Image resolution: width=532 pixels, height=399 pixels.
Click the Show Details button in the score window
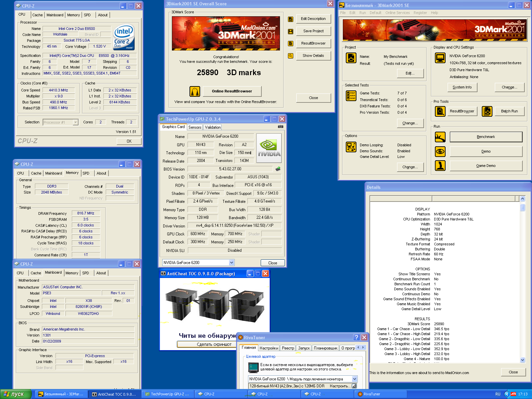tap(313, 56)
